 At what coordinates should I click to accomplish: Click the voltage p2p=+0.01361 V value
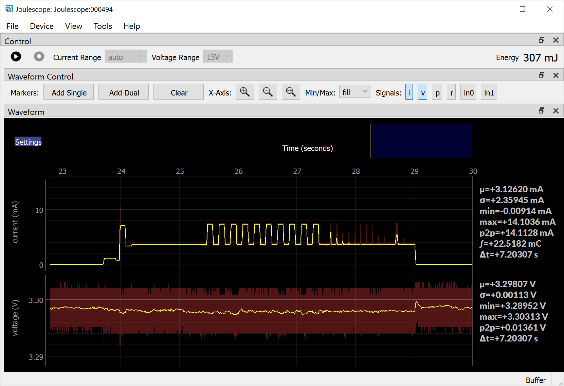[512, 328]
